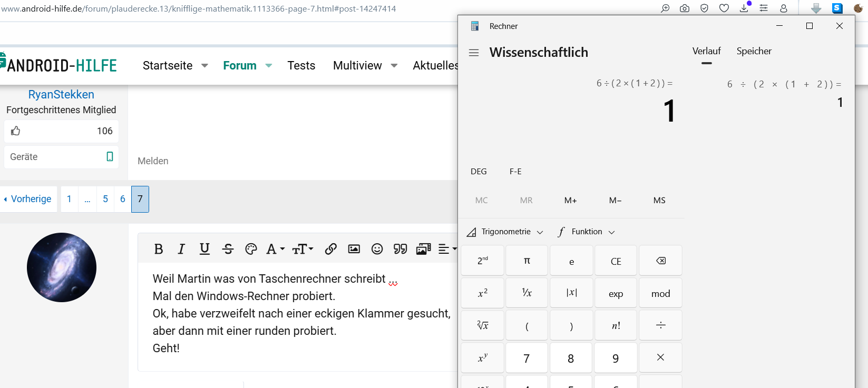868x388 pixels.
Task: Toggle the DEG angle unit in calculator
Action: 479,172
